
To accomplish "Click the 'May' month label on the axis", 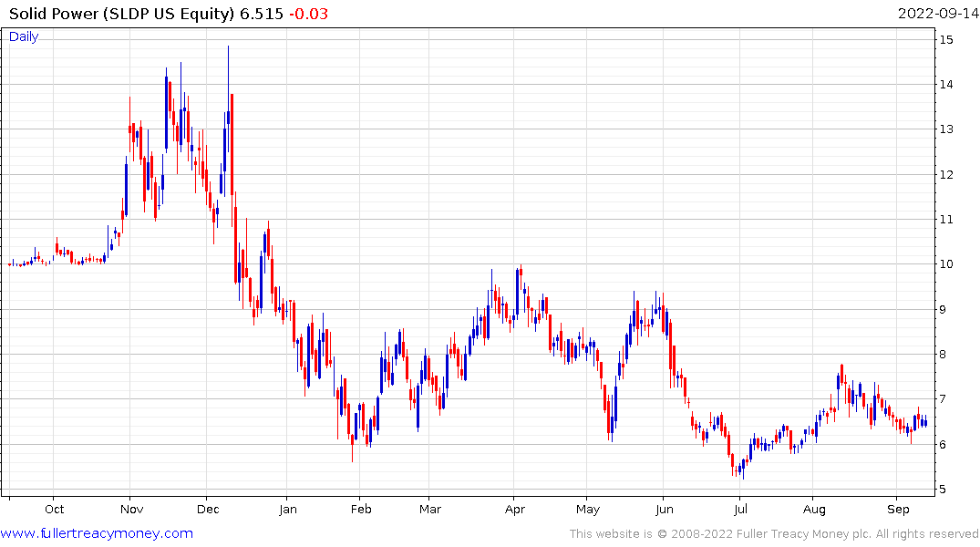I will 587,509.
